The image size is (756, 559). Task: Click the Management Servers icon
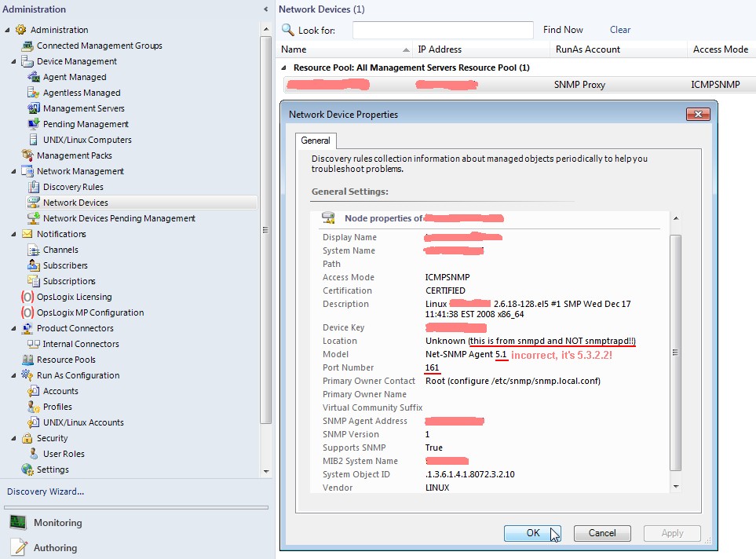pos(34,108)
